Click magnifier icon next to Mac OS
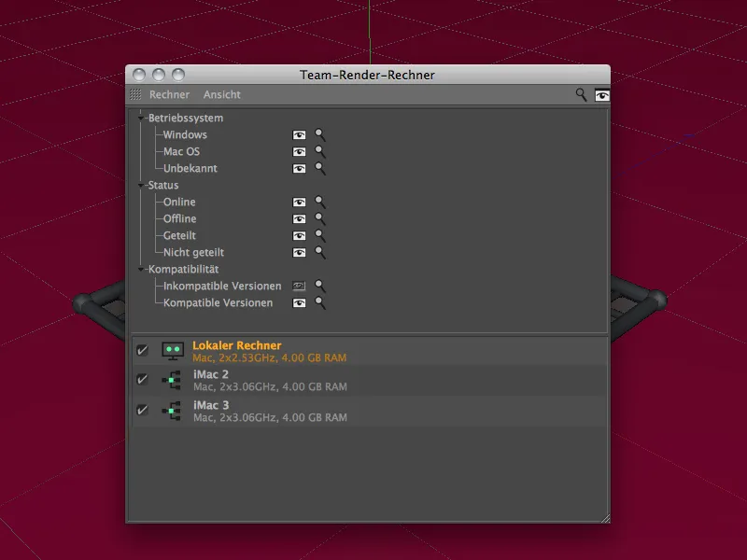The image size is (747, 560). point(320,152)
